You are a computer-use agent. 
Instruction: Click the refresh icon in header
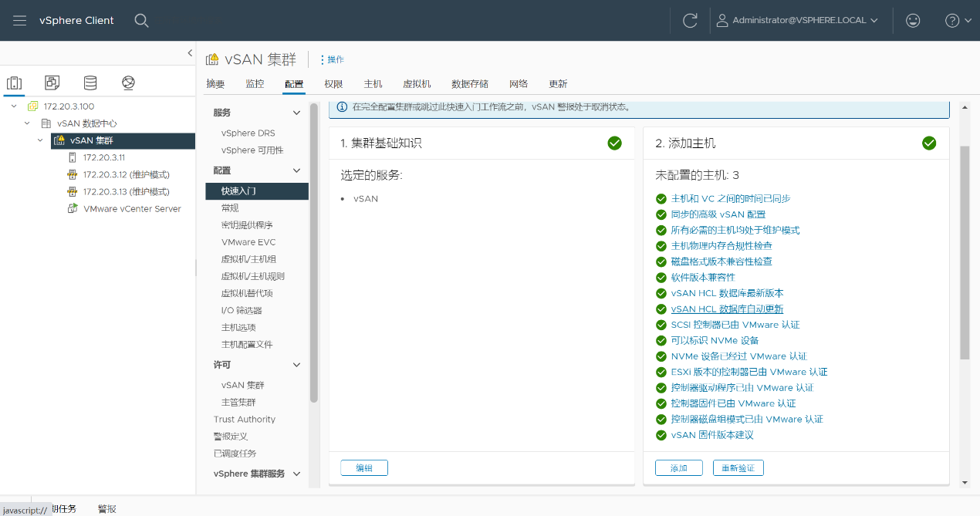(691, 21)
